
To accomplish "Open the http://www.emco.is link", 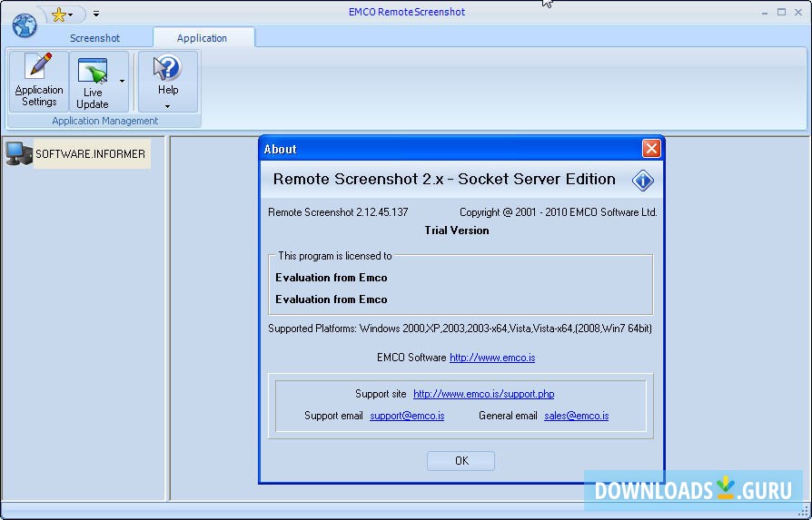I will click(x=492, y=358).
